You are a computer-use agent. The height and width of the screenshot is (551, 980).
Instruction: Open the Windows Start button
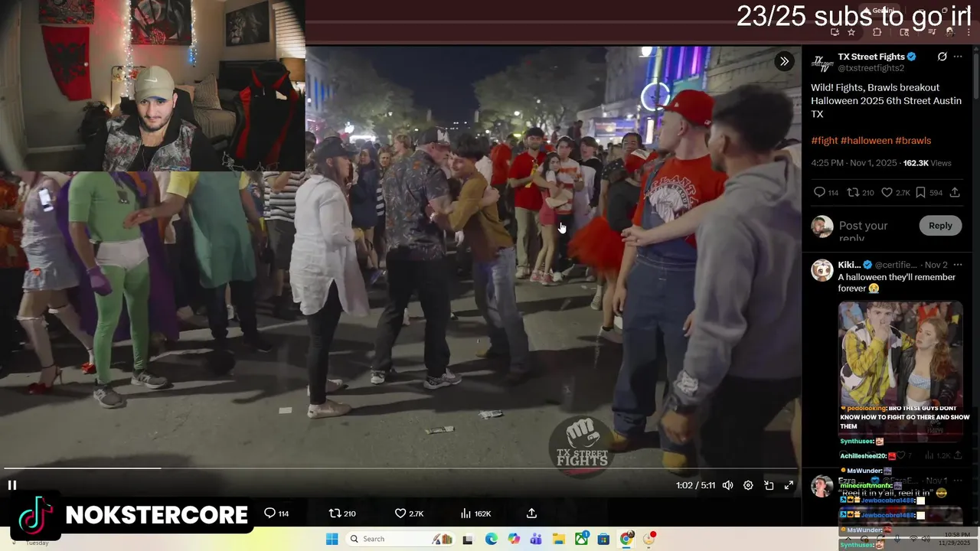(x=332, y=539)
